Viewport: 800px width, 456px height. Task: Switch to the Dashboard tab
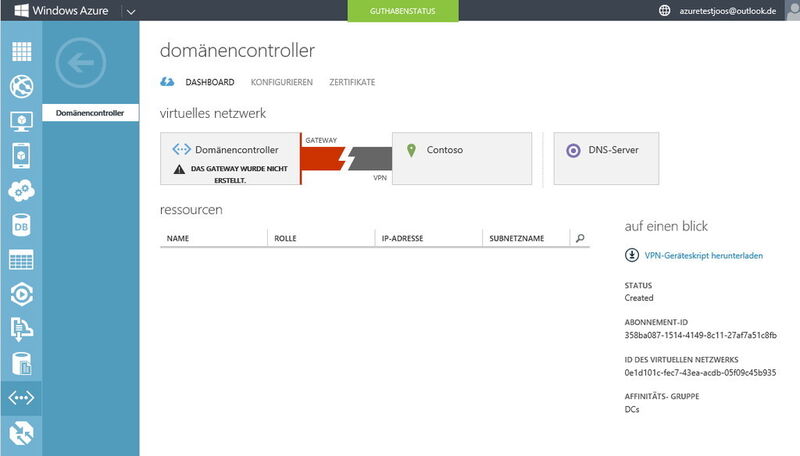(x=210, y=82)
